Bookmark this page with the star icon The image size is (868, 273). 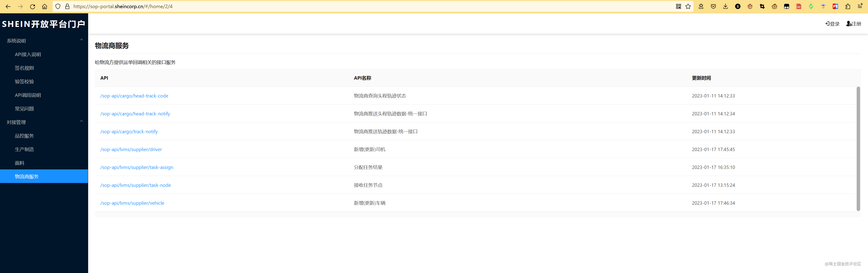688,6
